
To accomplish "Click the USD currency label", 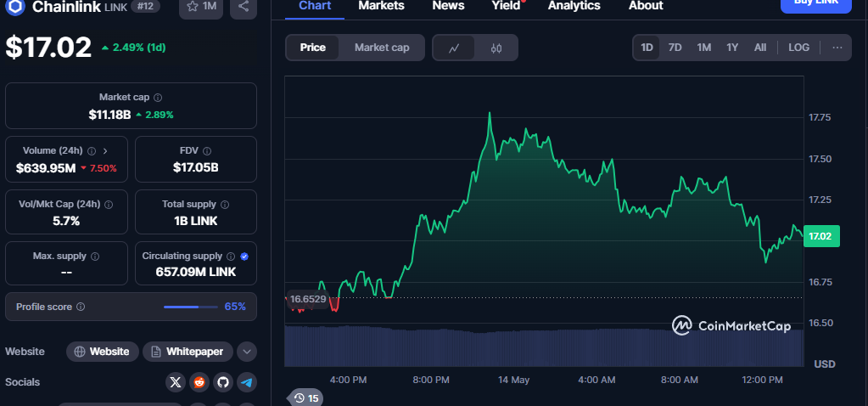I will click(x=824, y=364).
